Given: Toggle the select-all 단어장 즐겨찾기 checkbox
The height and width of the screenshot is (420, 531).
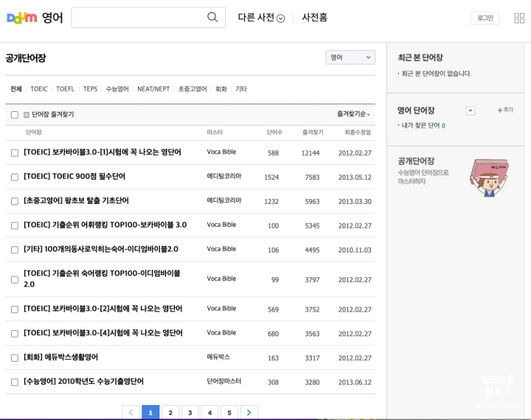Looking at the screenshot, I should coord(14,115).
